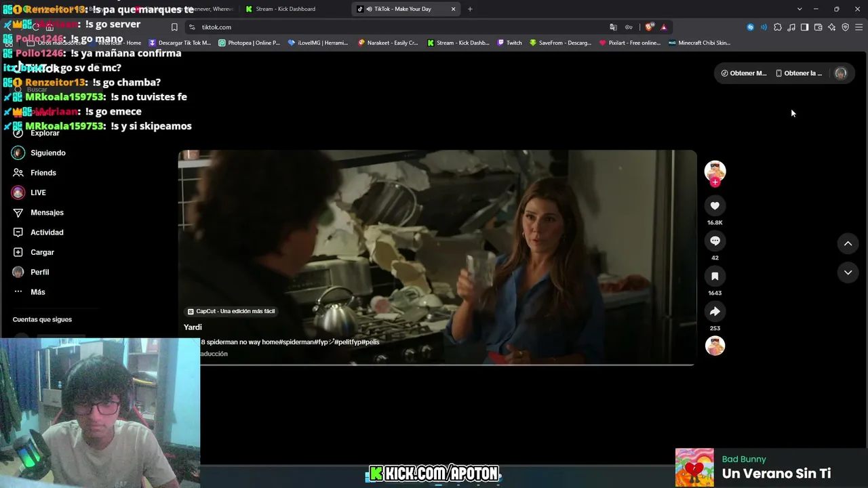Open the Pixilart bookmark
868x488 pixels.
(x=630, y=43)
